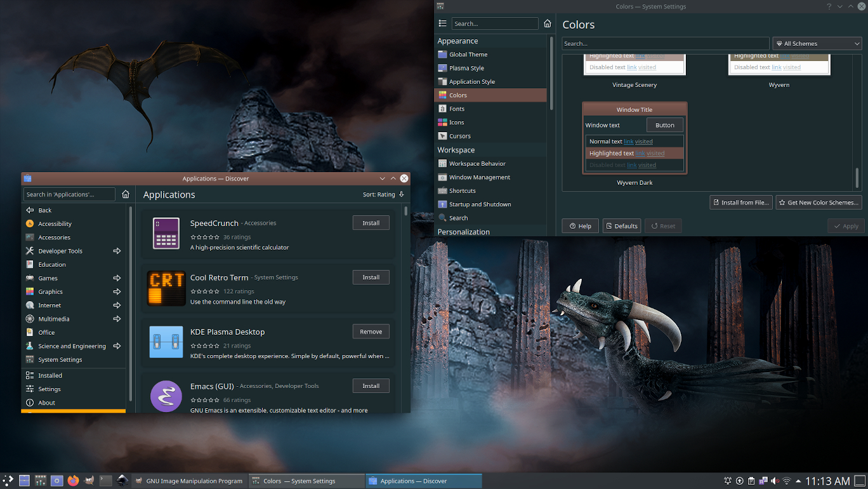The width and height of the screenshot is (868, 489).
Task: Show hidden system tray icons arrow
Action: (798, 481)
